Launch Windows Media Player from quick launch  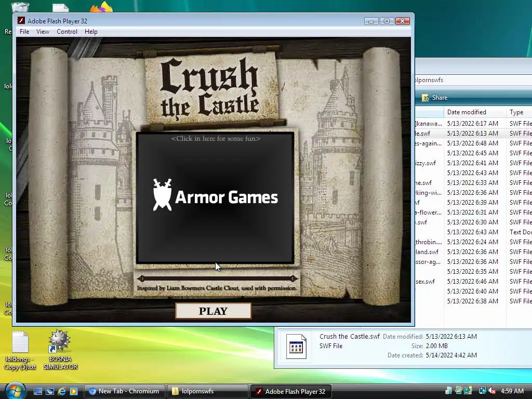[x=74, y=391]
